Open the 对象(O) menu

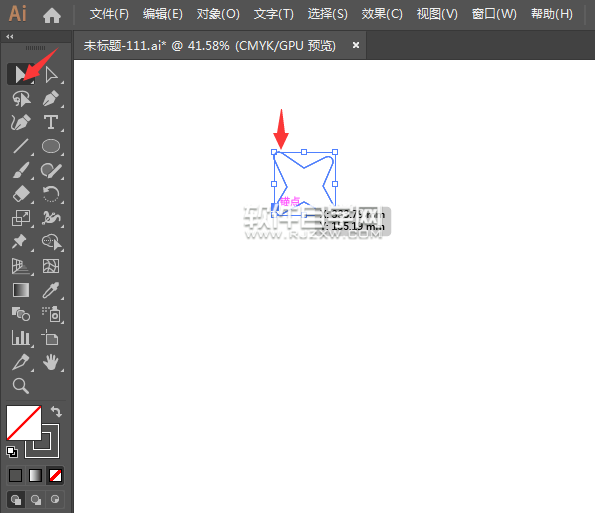218,14
